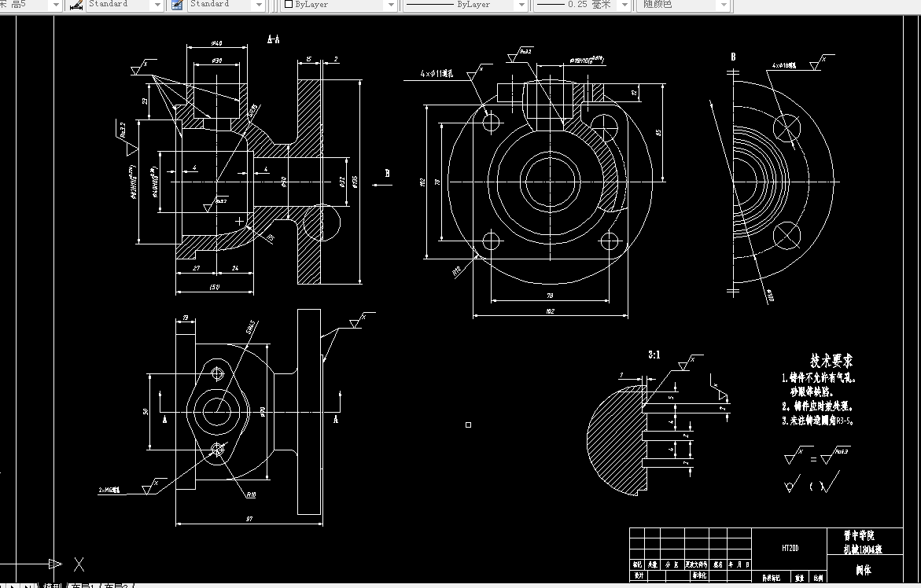This screenshot has height=588, width=921.
Task: Click the table style icon beside Standard
Action: pyautogui.click(x=178, y=5)
